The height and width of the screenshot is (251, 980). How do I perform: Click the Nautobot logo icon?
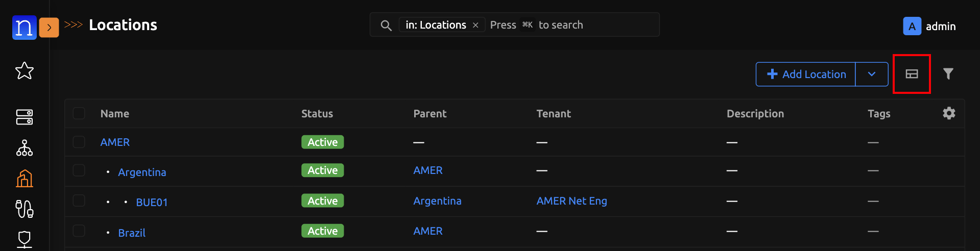(x=24, y=27)
